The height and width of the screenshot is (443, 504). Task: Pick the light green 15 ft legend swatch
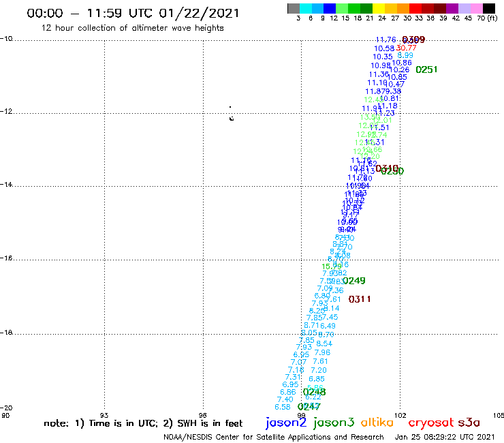[343, 8]
